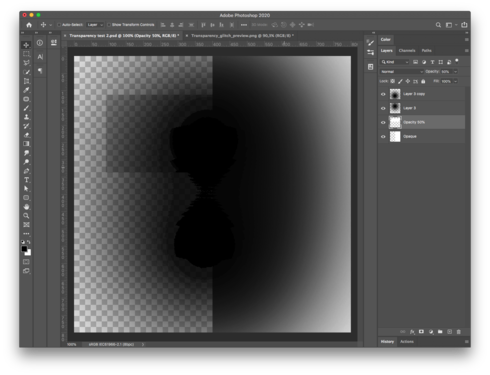The image size is (490, 375).
Task: Open the Edit Toolbar three-dots button
Action: (x=26, y=234)
